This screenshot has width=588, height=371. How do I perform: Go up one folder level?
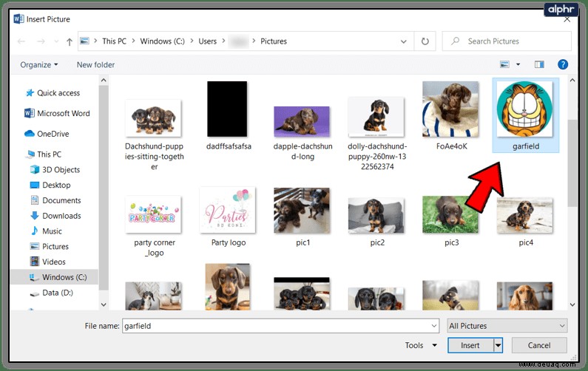70,41
